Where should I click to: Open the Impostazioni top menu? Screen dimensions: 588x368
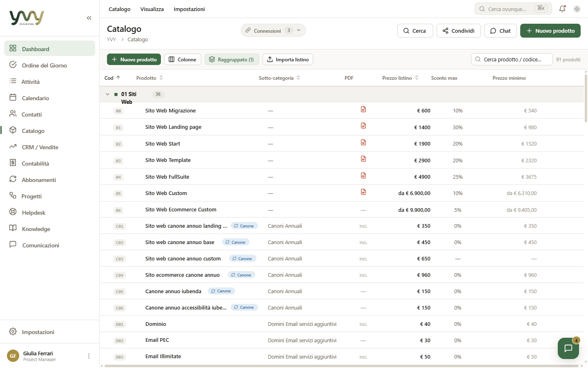(x=189, y=9)
